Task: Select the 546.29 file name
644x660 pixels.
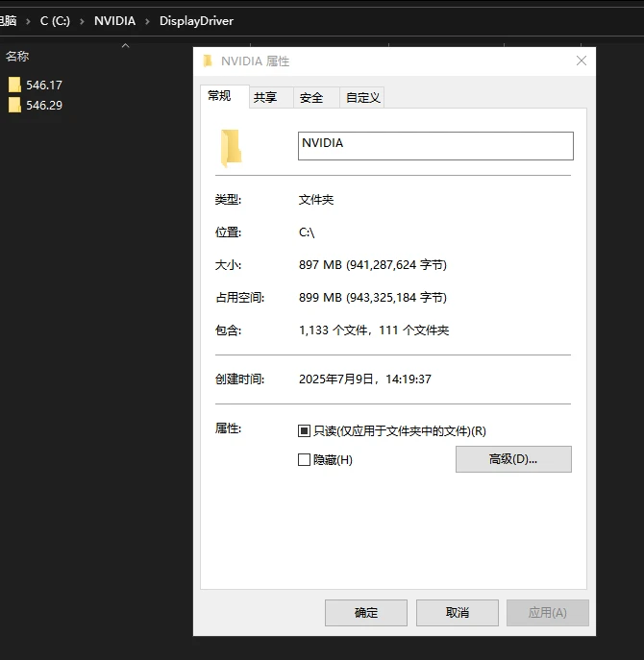Action: click(44, 106)
